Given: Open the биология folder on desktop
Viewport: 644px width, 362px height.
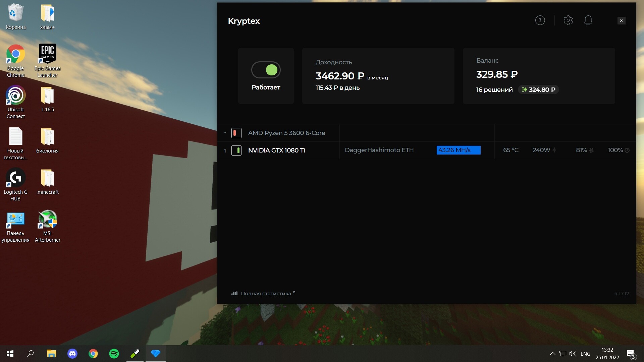Looking at the screenshot, I should tap(47, 140).
